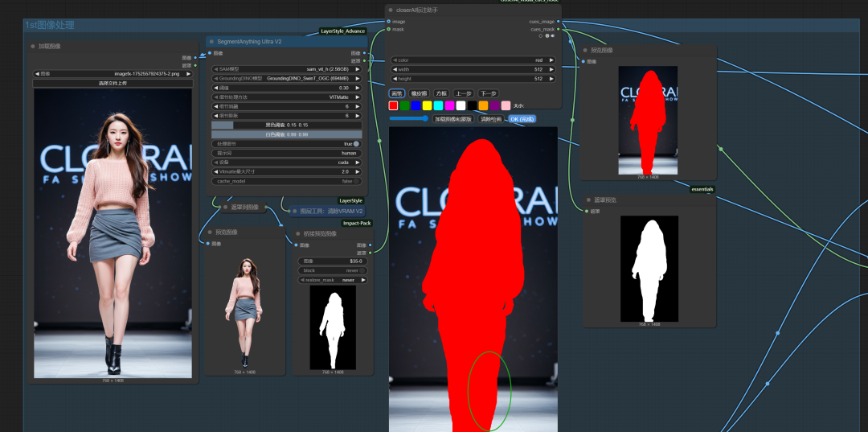
Task: Open GroundingDINO模型 dropdown
Action: pyautogui.click(x=287, y=79)
